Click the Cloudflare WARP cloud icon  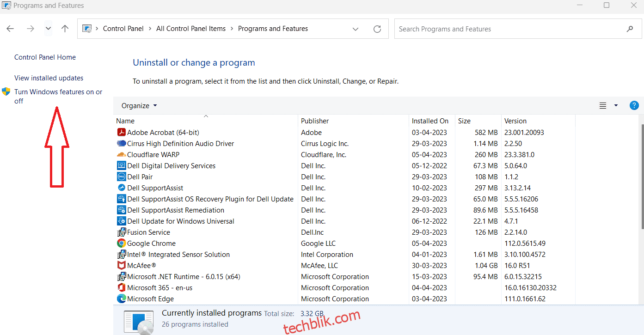coord(122,155)
